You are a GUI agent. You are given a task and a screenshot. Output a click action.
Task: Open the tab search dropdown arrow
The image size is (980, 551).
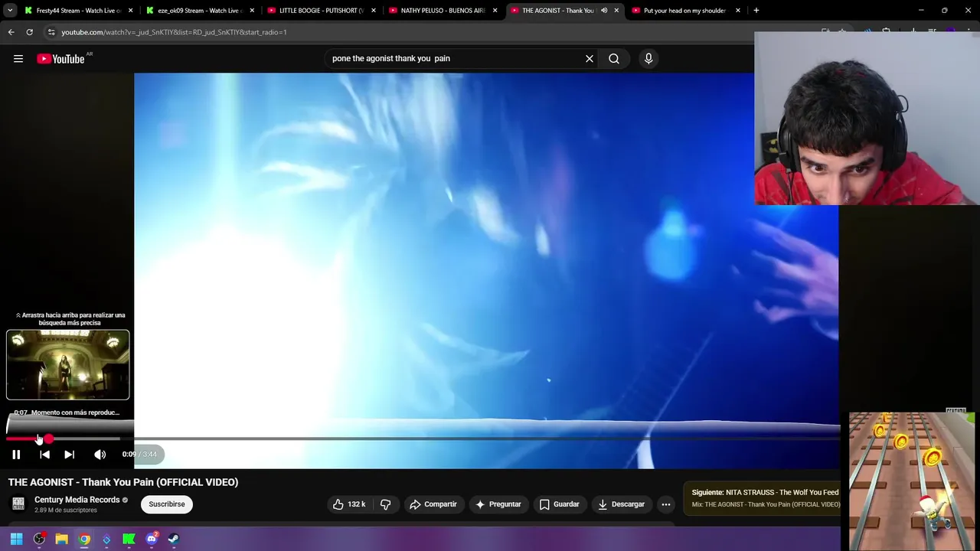[x=9, y=11]
